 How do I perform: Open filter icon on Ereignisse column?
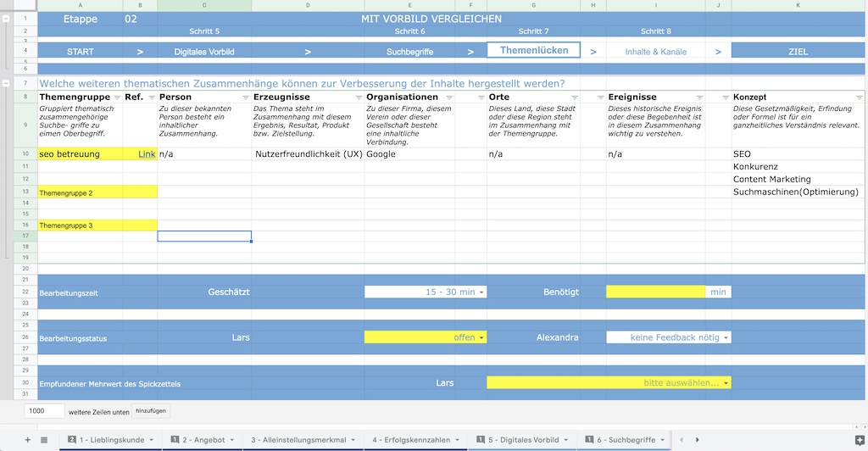[699, 97]
